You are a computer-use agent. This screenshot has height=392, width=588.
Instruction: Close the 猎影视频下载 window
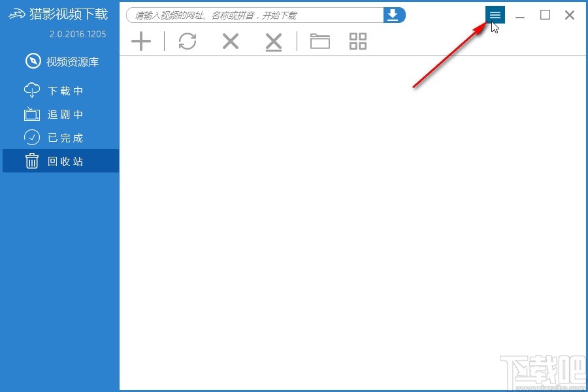coord(570,15)
